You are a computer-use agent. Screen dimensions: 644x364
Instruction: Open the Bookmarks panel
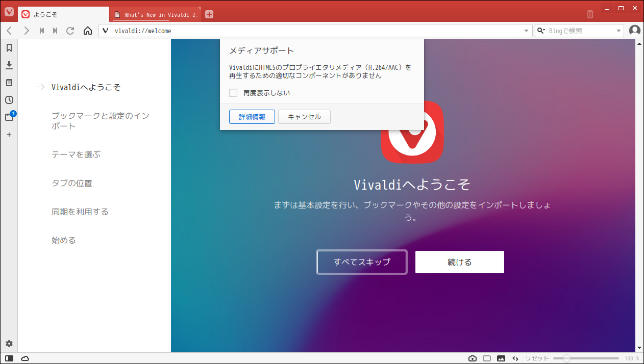[x=9, y=48]
